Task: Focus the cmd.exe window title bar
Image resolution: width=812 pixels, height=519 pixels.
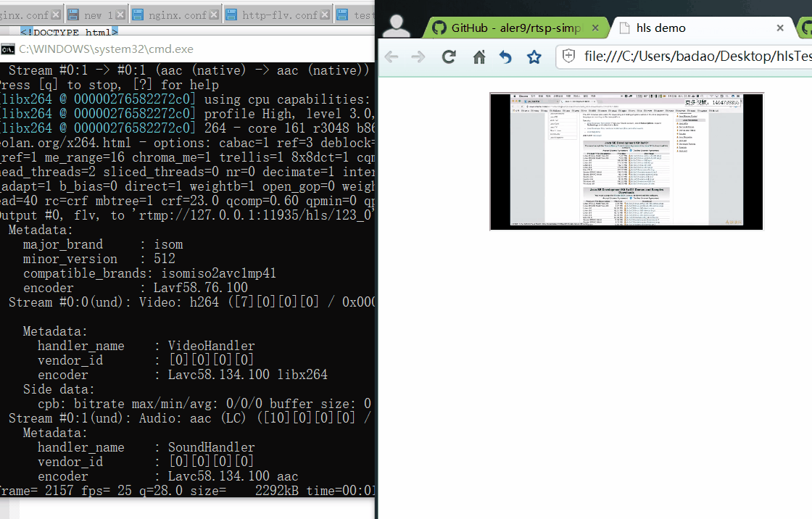Action: [217, 49]
